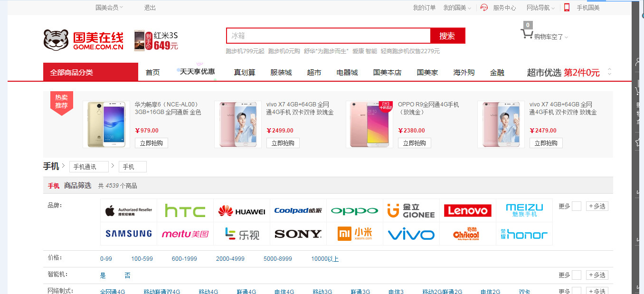Image resolution: width=644 pixels, height=294 pixels.
Task: Click the 红米3S 649元 promo banner
Action: (x=156, y=40)
